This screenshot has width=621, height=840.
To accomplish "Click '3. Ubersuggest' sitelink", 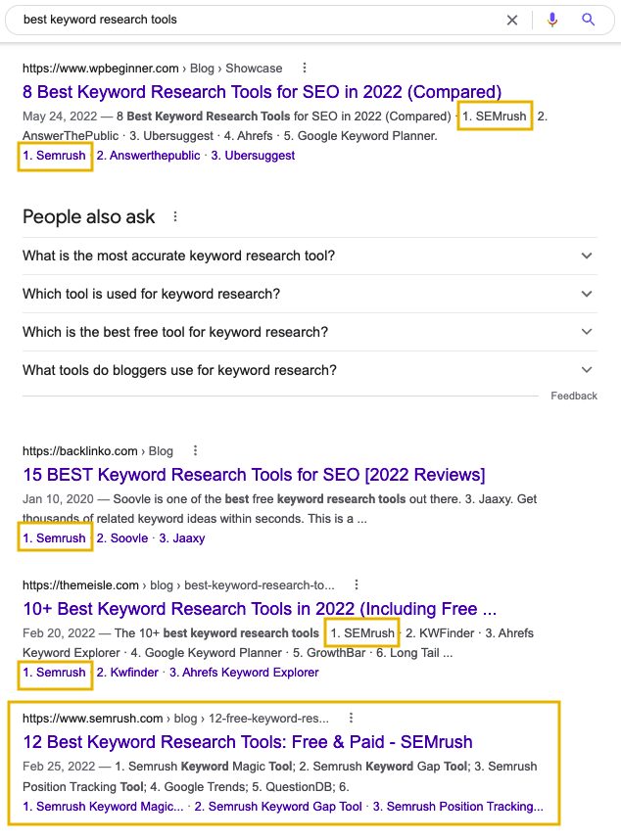I will pos(253,156).
